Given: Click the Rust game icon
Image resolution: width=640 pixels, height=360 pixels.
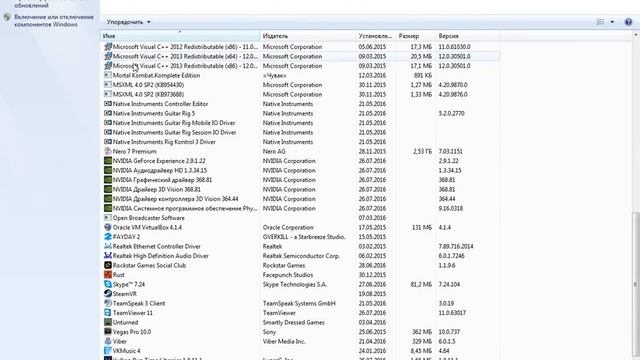Looking at the screenshot, I should [x=108, y=275].
